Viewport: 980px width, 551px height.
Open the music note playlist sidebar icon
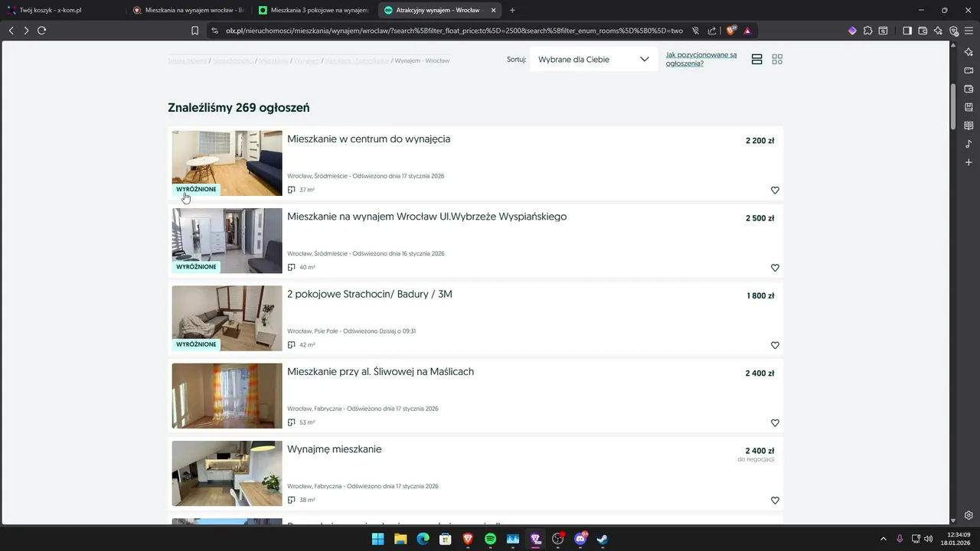969,144
